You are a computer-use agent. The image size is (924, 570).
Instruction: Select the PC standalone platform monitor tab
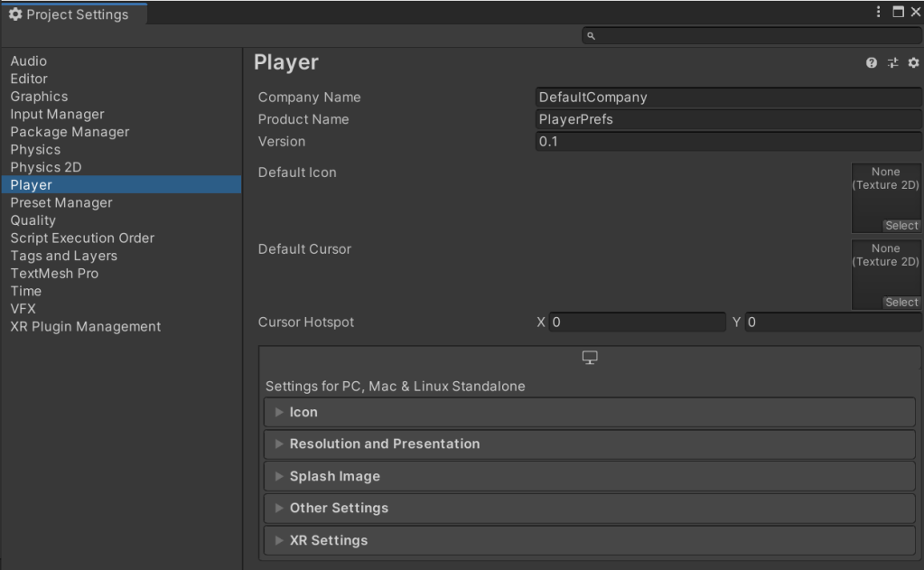pos(590,359)
